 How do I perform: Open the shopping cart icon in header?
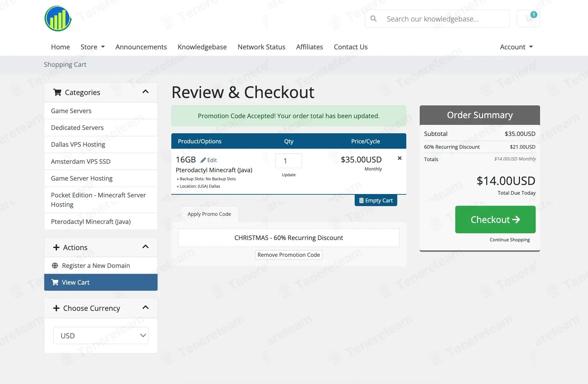point(528,18)
